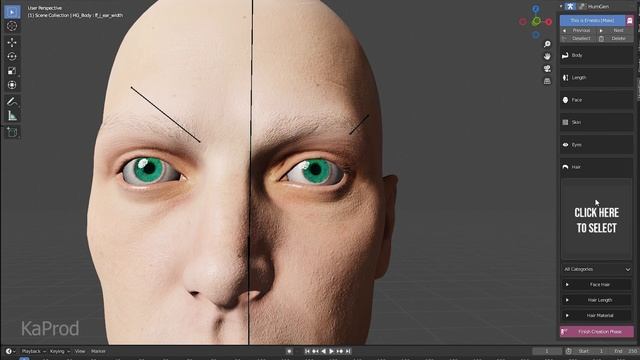Open the HumGen human figure icon tab
Screen dimensions: 640x360
[x=570, y=7]
